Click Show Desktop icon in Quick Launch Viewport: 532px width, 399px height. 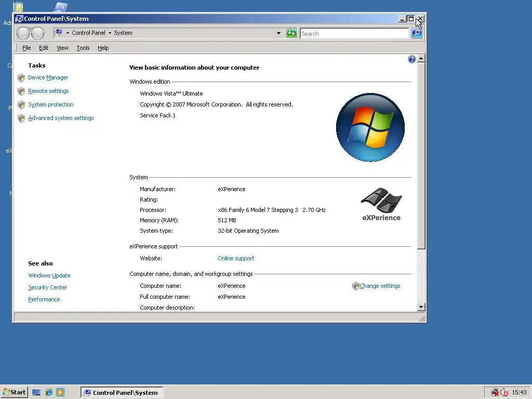pos(36,393)
